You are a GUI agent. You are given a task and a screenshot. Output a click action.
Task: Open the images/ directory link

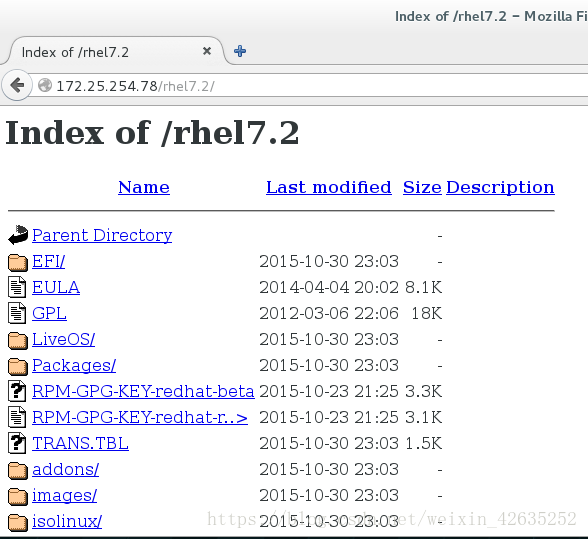(x=64, y=495)
